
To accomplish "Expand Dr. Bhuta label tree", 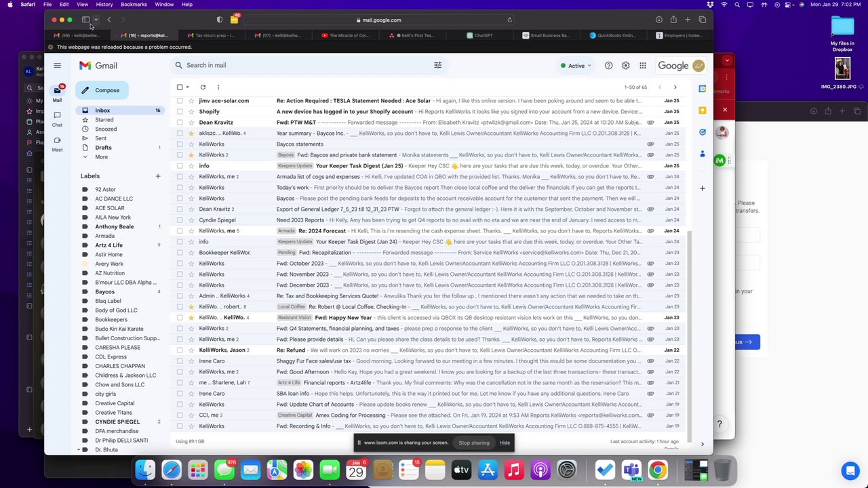I will pyautogui.click(x=79, y=449).
